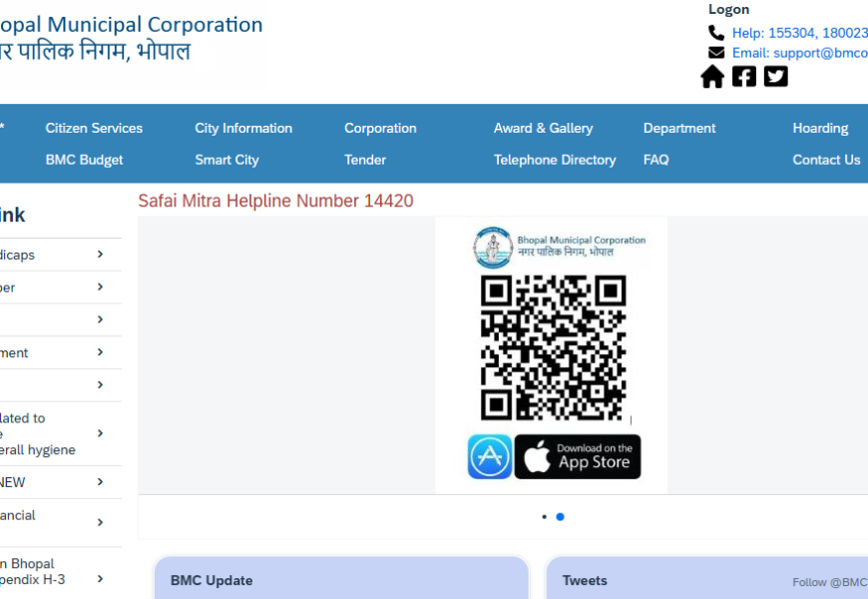Go to the Smart City page

pyautogui.click(x=226, y=160)
